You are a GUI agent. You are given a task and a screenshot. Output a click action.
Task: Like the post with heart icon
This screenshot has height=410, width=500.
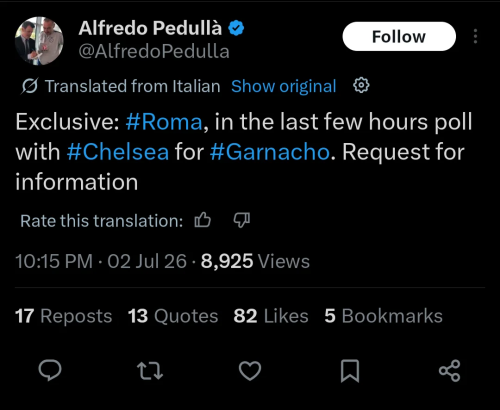[x=250, y=371]
